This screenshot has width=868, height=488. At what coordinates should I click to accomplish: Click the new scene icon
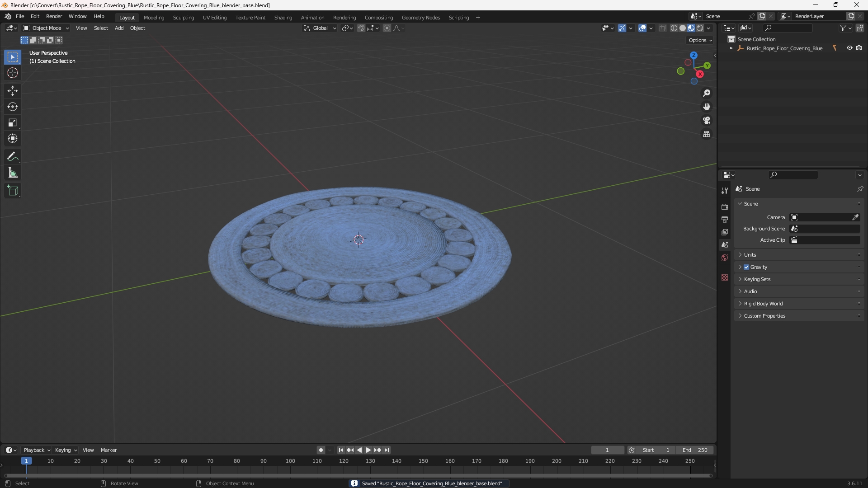click(x=762, y=16)
